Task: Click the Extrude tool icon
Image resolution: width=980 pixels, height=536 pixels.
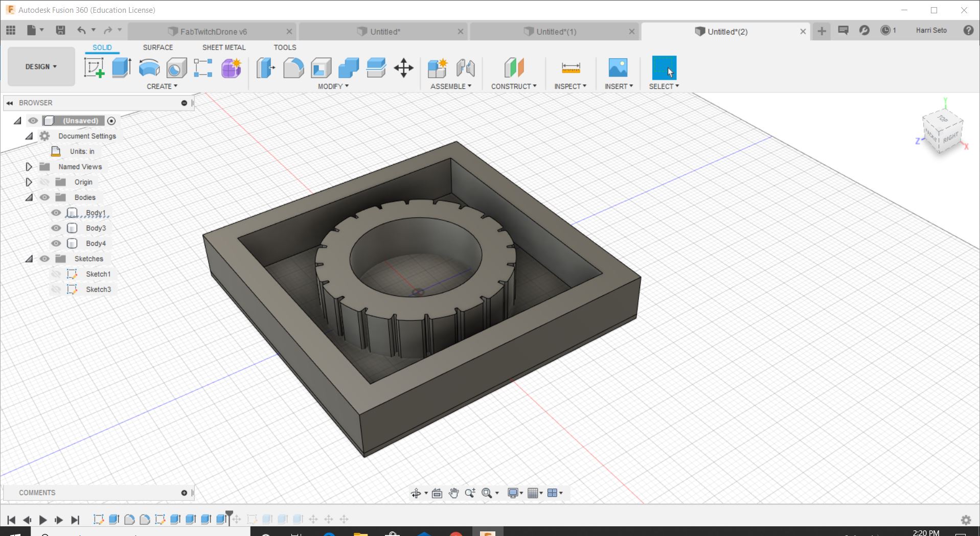Action: pos(122,68)
